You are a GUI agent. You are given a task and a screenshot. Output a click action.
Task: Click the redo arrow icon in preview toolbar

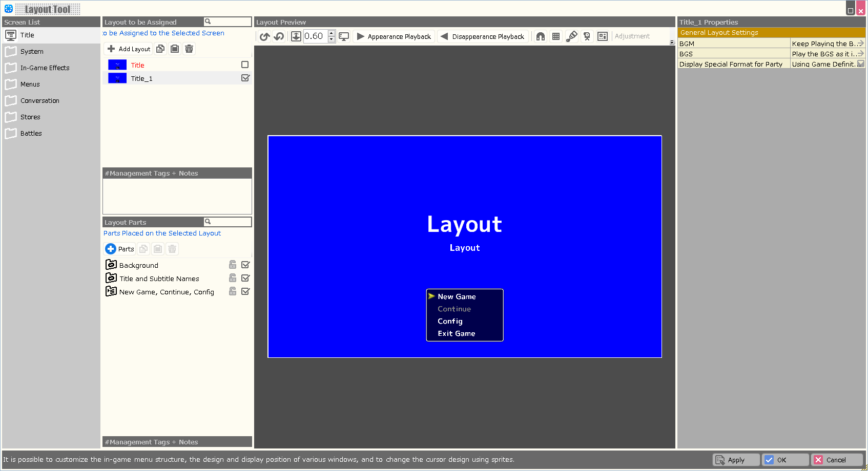tap(264, 36)
